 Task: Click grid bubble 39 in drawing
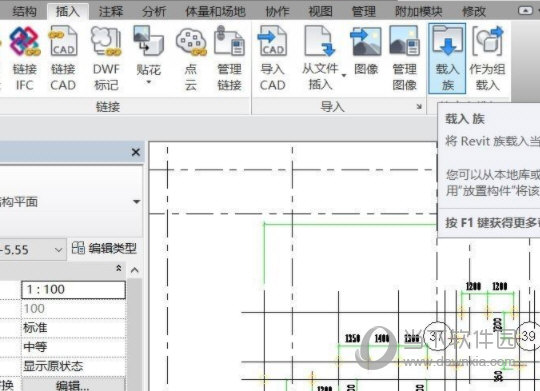[x=528, y=336]
